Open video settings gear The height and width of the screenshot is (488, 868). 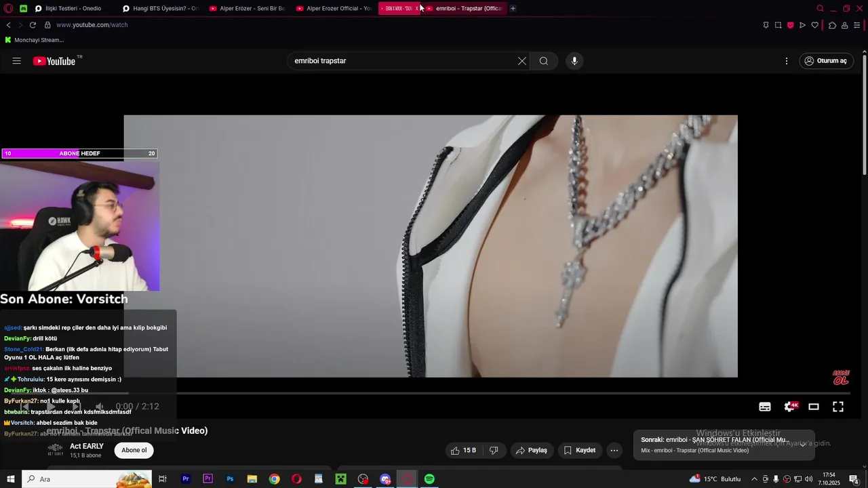click(x=789, y=407)
